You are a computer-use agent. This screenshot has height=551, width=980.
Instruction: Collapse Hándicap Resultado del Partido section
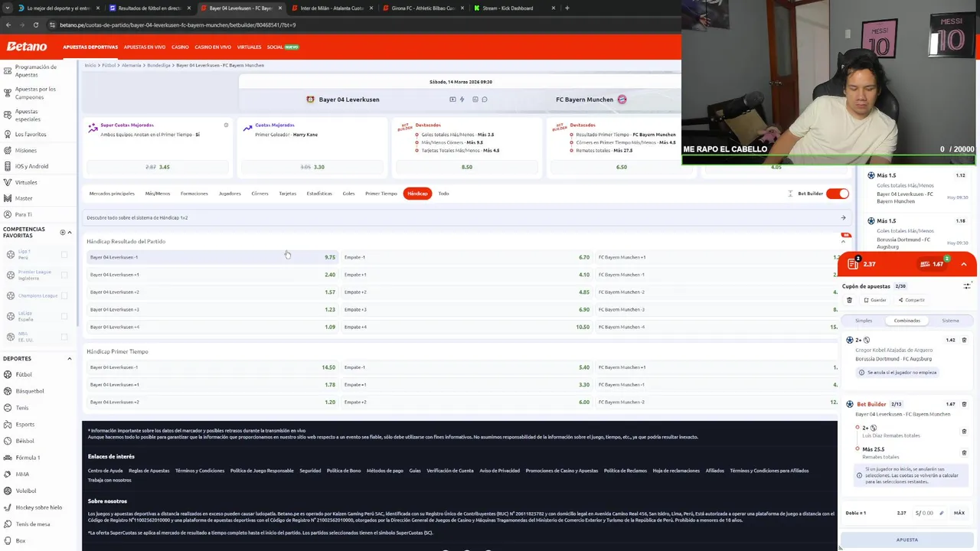[x=843, y=241]
